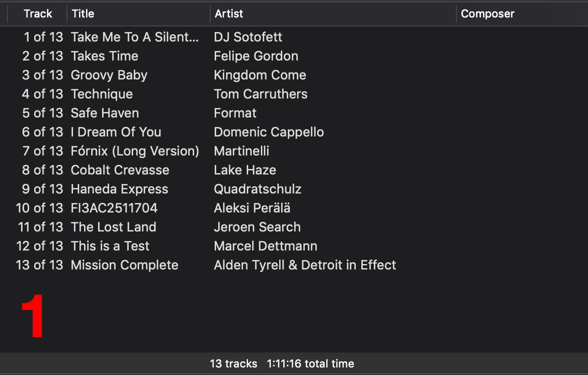The image size is (588, 375).
Task: Click the '13 tracks 1:11:16 total time' status text
Action: click(x=282, y=364)
